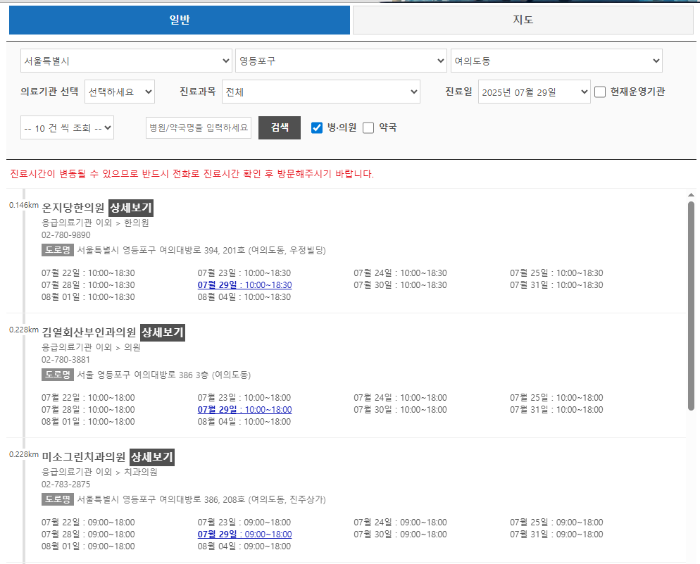
Task: Open the 서울특별시 city dropdown
Action: pos(126,61)
